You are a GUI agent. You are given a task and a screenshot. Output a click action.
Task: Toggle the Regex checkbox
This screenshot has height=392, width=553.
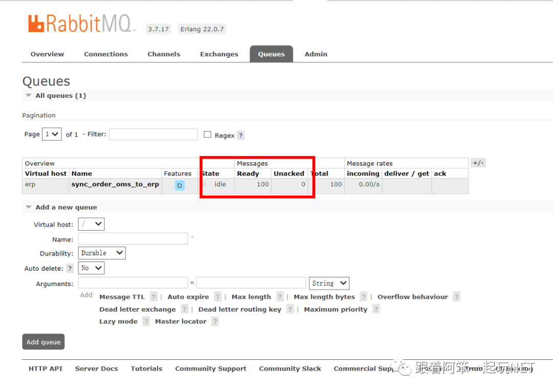pos(207,134)
